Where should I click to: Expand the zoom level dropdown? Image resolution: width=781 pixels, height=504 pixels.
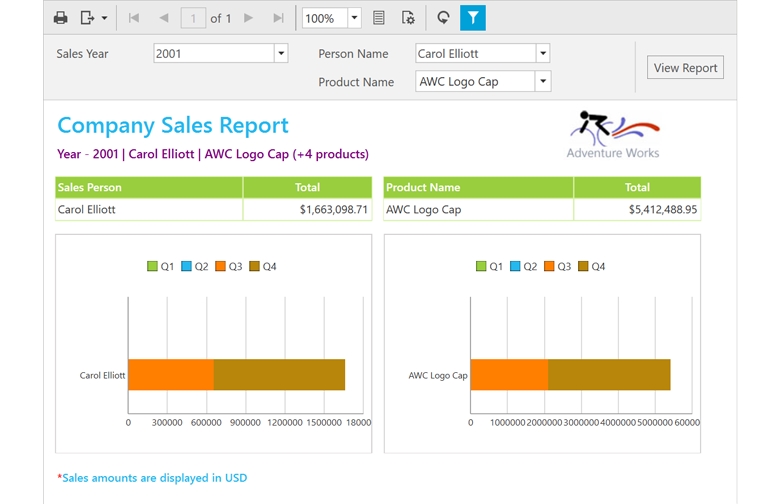pos(354,18)
